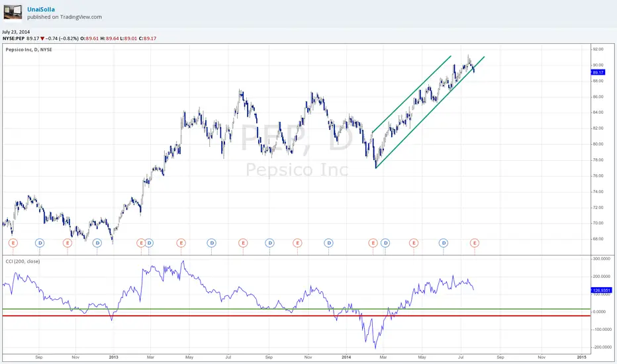
Task: Click the last dividend D marker, mid-2014
Action: 444,243
